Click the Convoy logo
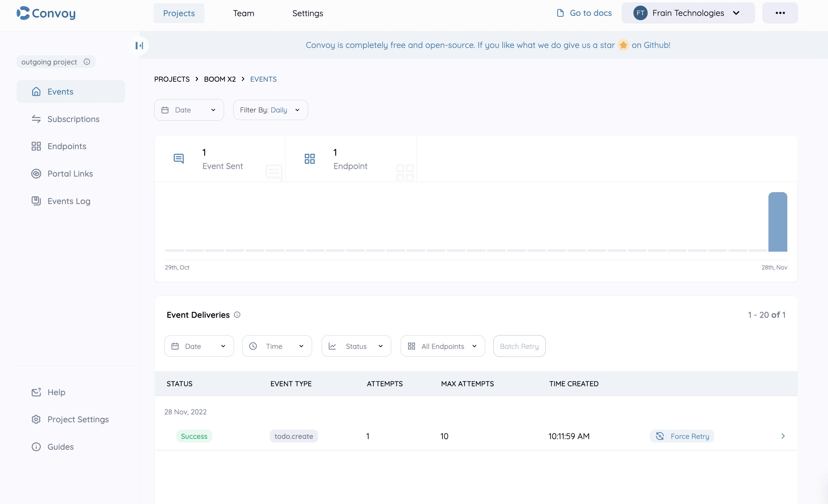The height and width of the screenshot is (504, 828). (x=46, y=13)
